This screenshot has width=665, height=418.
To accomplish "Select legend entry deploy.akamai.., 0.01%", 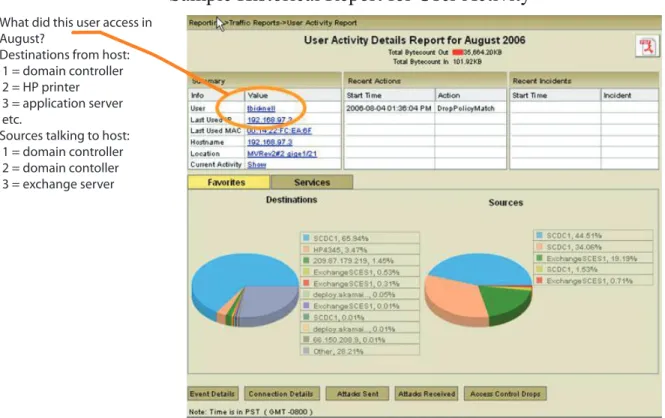I will pos(360,329).
